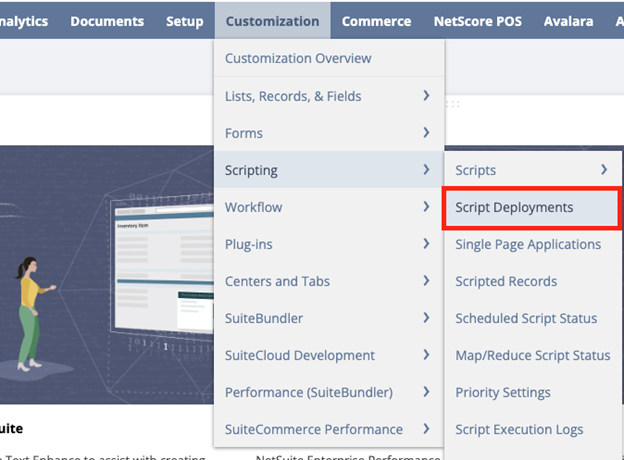Screen dimensions: 624x460
Task: Open Lists, Records, & Fields submenu
Action: (329, 96)
